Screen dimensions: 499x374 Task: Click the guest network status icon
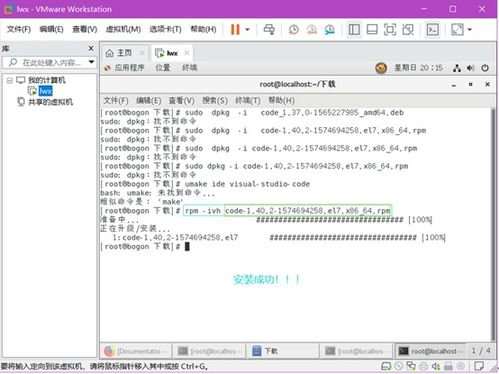click(x=457, y=68)
